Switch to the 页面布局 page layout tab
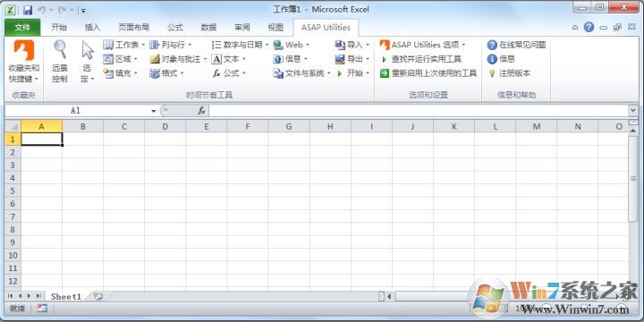Viewport: 644px width, 322px height. click(134, 28)
